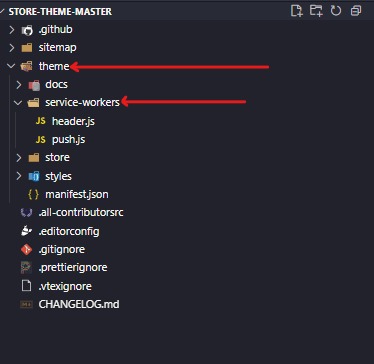Click the braces icon of manifest.json
374x364 pixels.
pyautogui.click(x=33, y=194)
